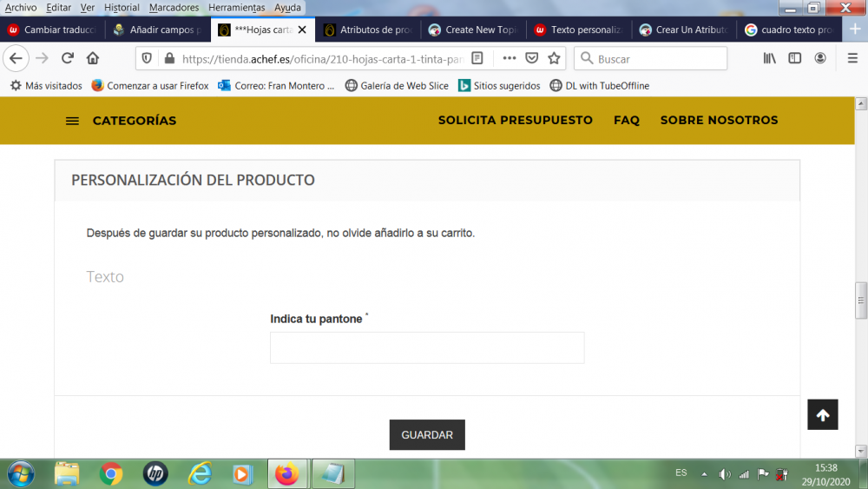The height and width of the screenshot is (489, 868).
Task: Go back with the browser back arrow
Action: (16, 58)
